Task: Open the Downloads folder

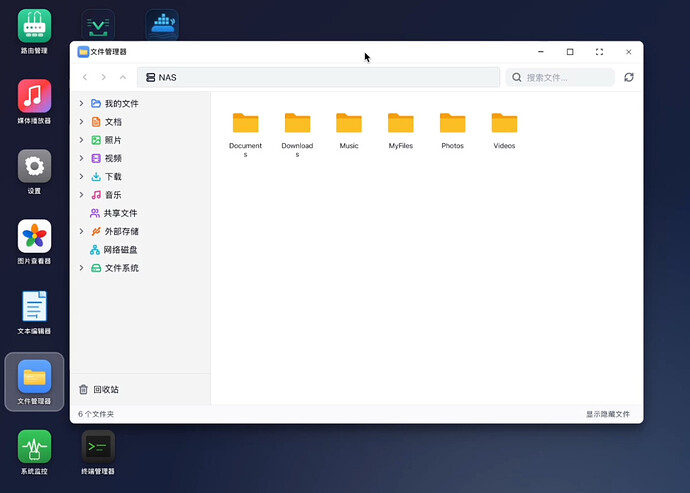Action: (297, 124)
